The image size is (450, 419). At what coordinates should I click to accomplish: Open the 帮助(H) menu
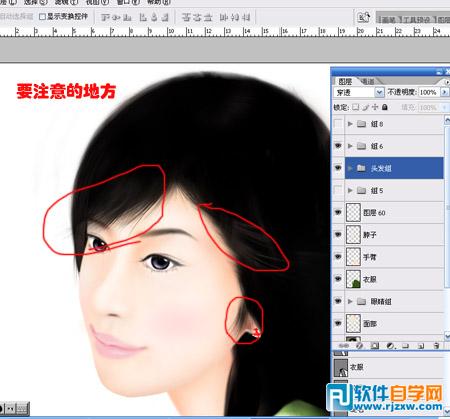(159, 2)
